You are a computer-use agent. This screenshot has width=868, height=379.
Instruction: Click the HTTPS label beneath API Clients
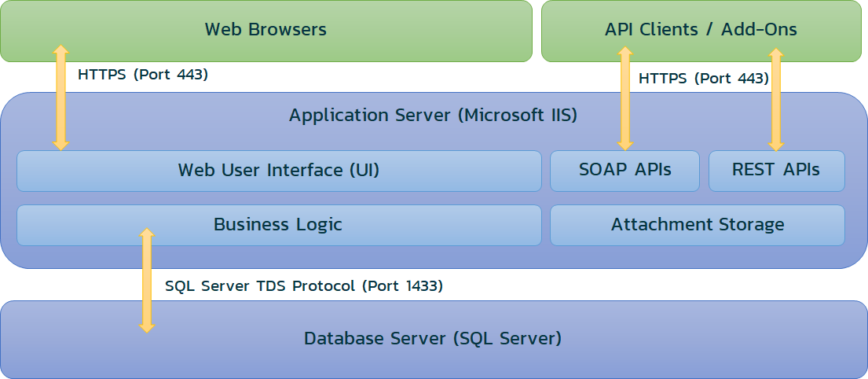click(x=703, y=79)
